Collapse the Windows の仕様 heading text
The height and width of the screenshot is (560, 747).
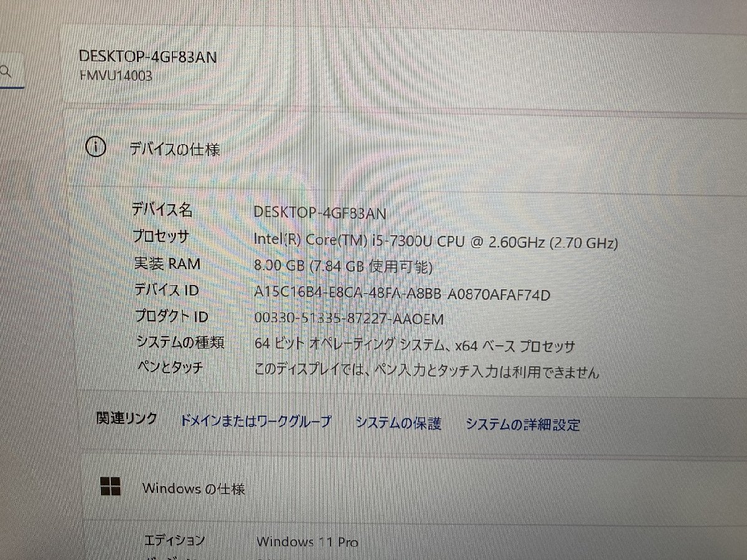(x=194, y=488)
